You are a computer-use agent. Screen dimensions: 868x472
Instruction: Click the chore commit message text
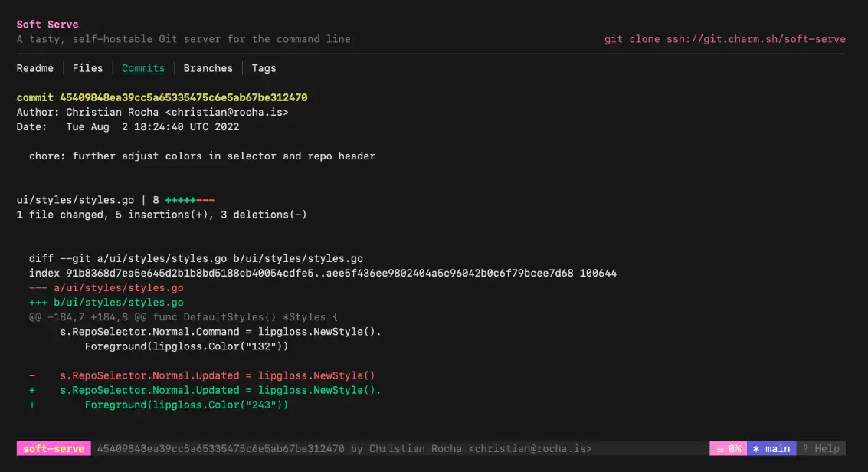[202, 156]
